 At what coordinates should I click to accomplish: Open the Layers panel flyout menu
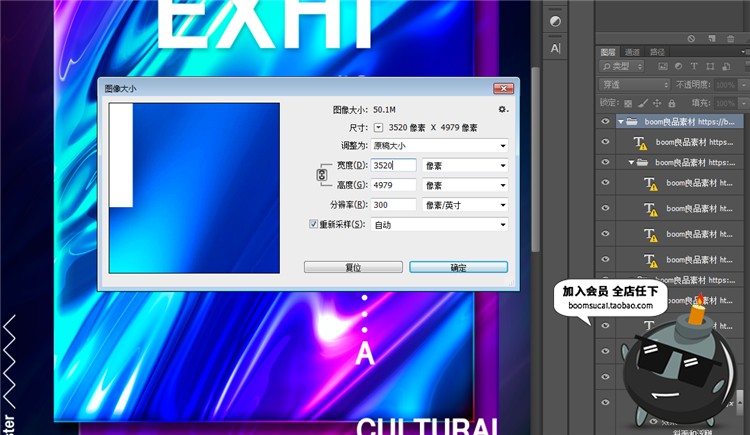click(x=743, y=52)
